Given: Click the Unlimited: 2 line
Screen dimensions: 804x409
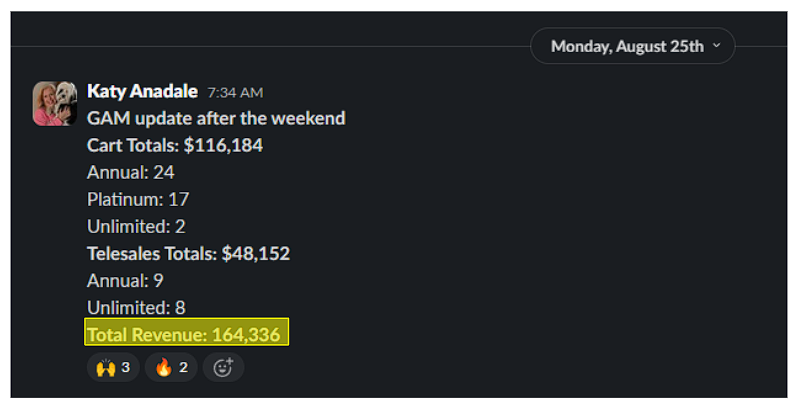Looking at the screenshot, I should coord(136,226).
